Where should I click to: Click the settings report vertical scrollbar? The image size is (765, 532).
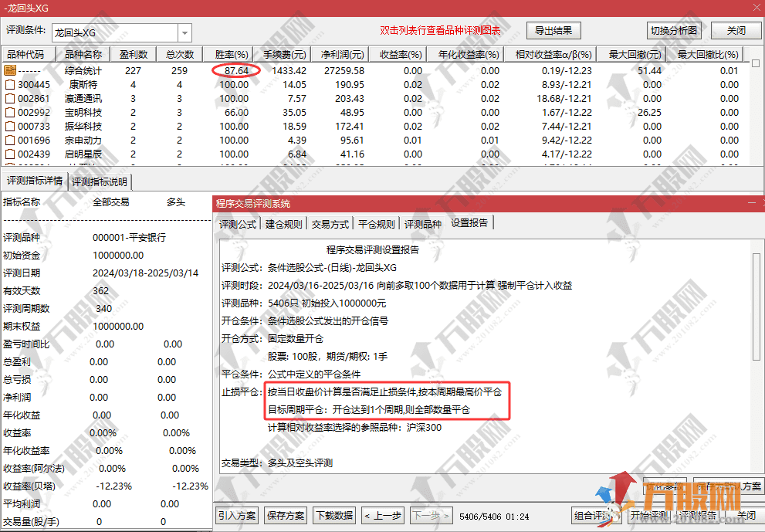click(x=757, y=307)
